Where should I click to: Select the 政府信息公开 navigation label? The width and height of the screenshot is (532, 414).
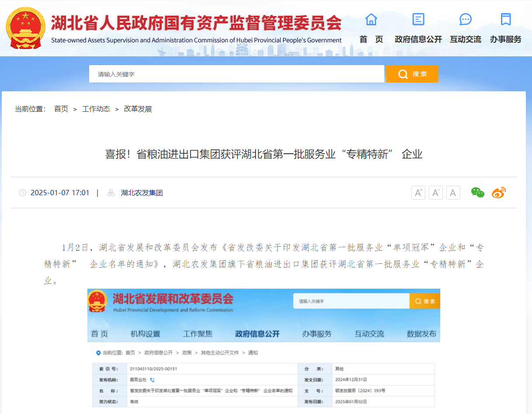pos(418,39)
